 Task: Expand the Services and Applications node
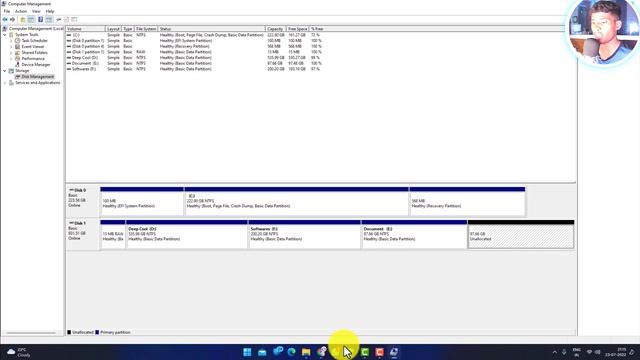pyautogui.click(x=5, y=83)
